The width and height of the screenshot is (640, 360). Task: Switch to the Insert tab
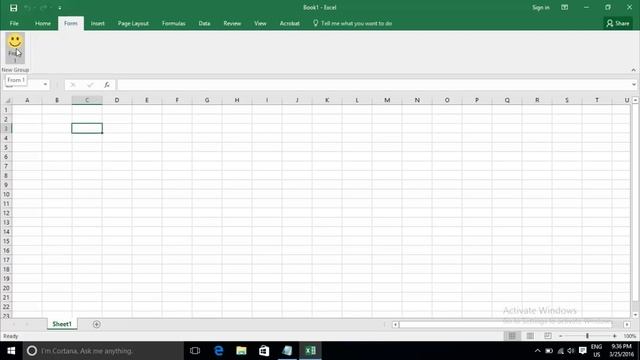tap(98, 23)
